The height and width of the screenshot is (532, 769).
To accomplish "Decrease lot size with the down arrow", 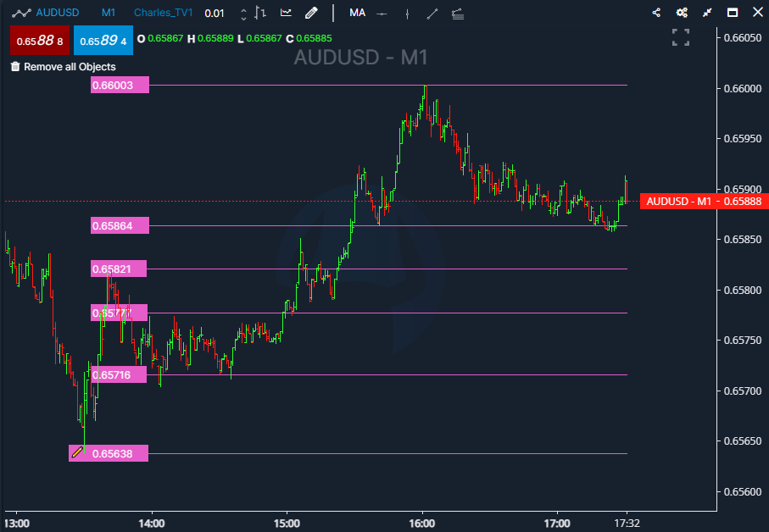I will click(243, 18).
